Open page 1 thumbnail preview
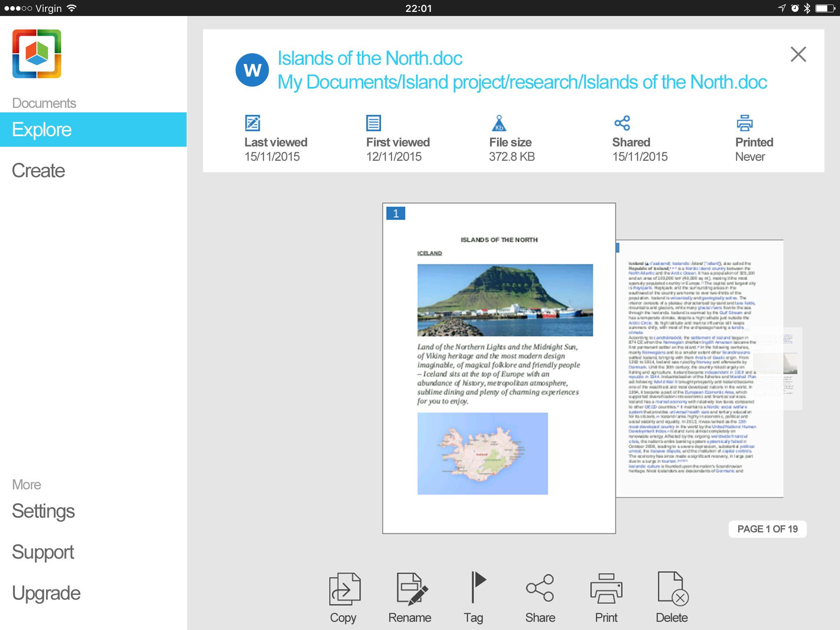840x630 pixels. 498,368
